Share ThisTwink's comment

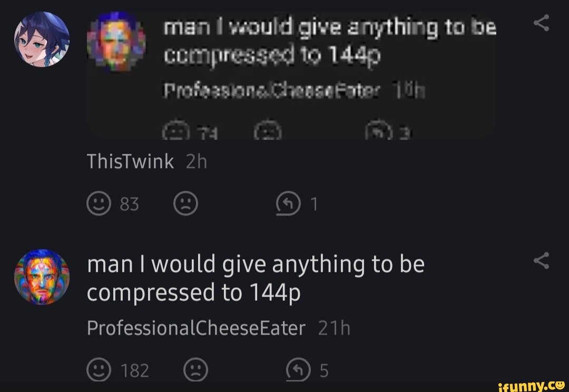click(x=542, y=23)
